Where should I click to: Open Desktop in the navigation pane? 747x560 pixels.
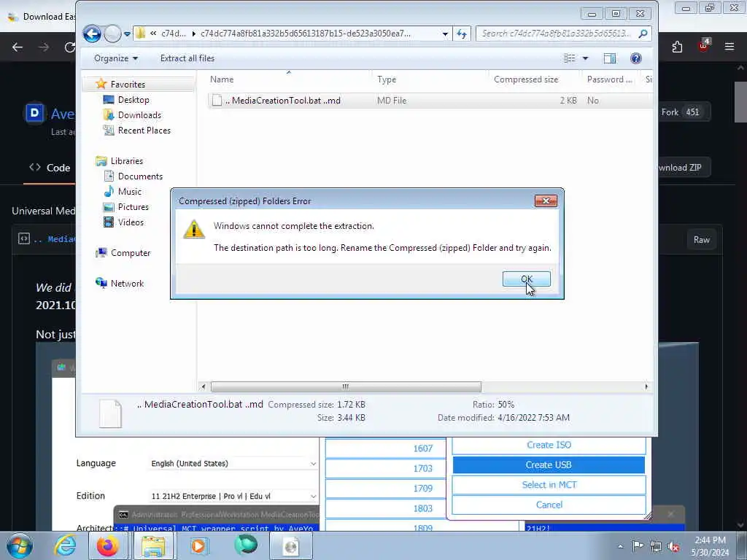pos(133,99)
